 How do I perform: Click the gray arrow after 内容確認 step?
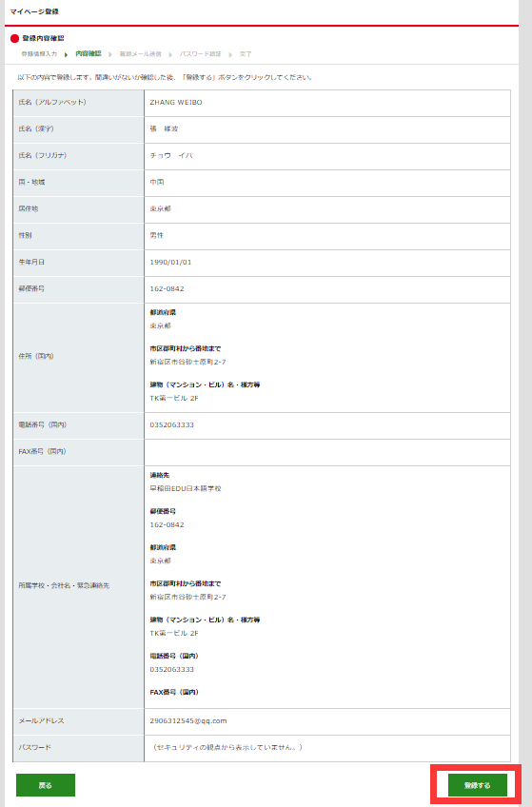[x=110, y=54]
